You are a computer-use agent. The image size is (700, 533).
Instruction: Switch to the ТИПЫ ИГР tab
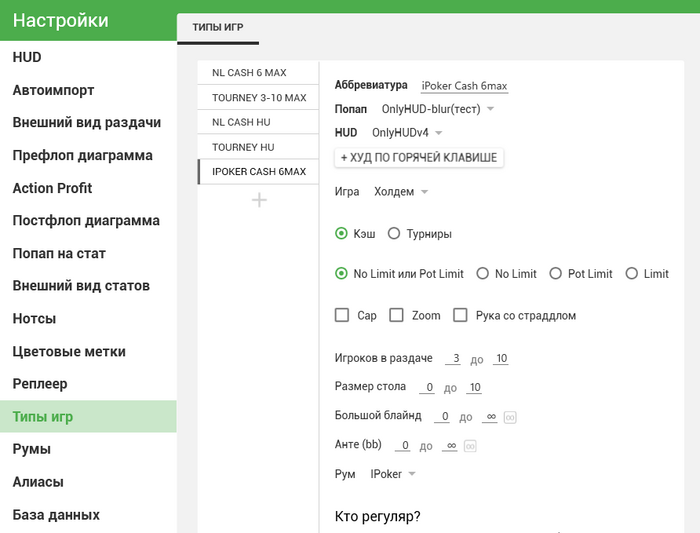218,27
